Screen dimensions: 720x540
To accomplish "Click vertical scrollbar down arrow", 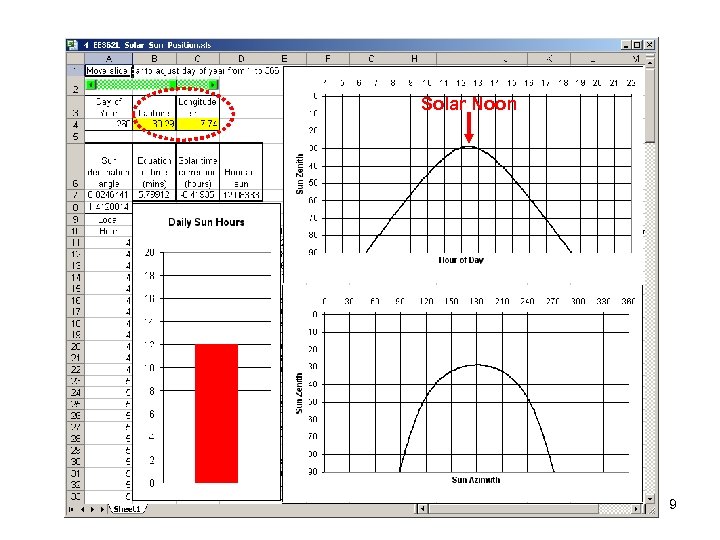I will (x=650, y=499).
